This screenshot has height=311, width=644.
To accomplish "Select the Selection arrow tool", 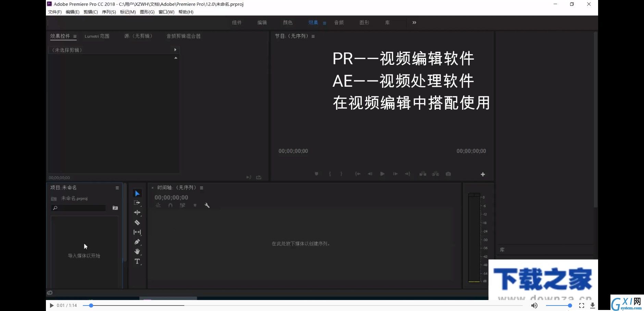I will (x=137, y=193).
